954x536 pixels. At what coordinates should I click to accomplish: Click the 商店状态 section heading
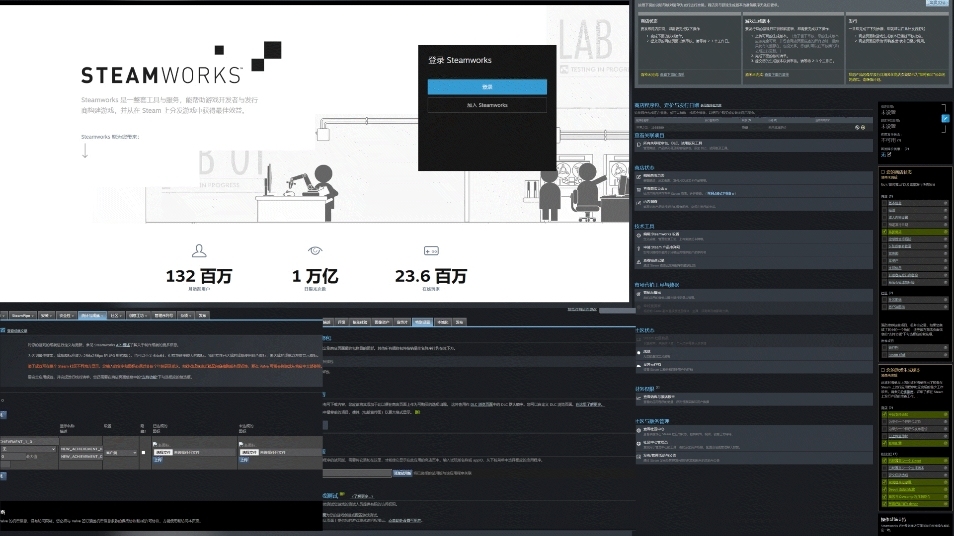644,167
